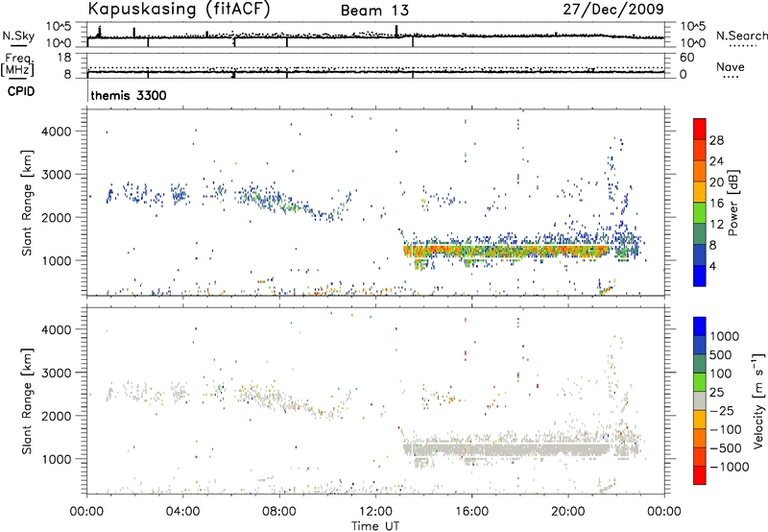The height and width of the screenshot is (532, 768).
Task: Click 1000 tick on velocity panel axis
Action: [x=57, y=459]
